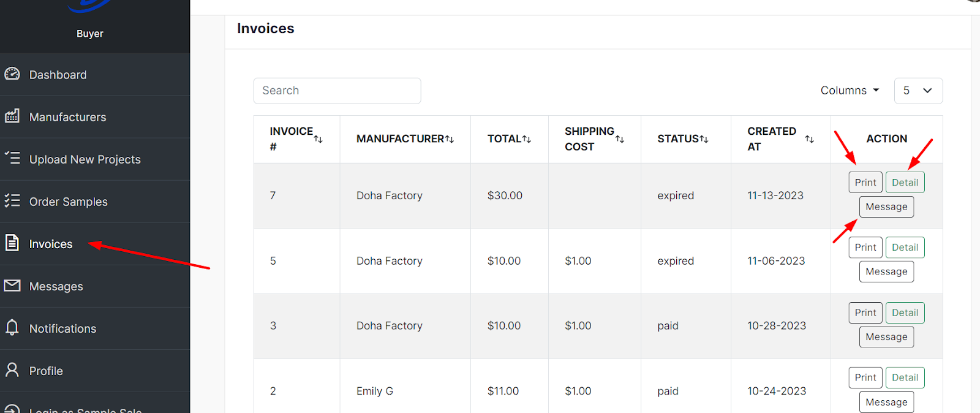Click the Notifications bell icon
The height and width of the screenshot is (413, 980).
point(12,327)
